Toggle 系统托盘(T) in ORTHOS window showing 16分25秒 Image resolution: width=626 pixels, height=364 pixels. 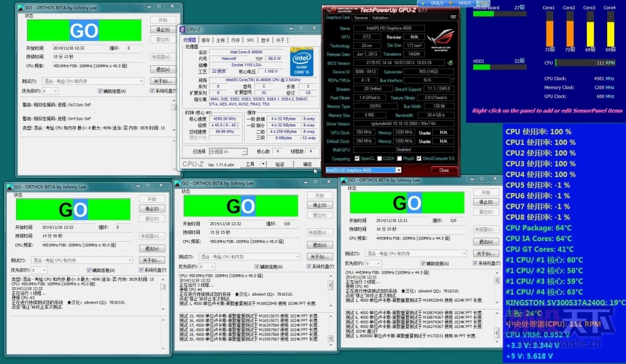tap(475, 263)
